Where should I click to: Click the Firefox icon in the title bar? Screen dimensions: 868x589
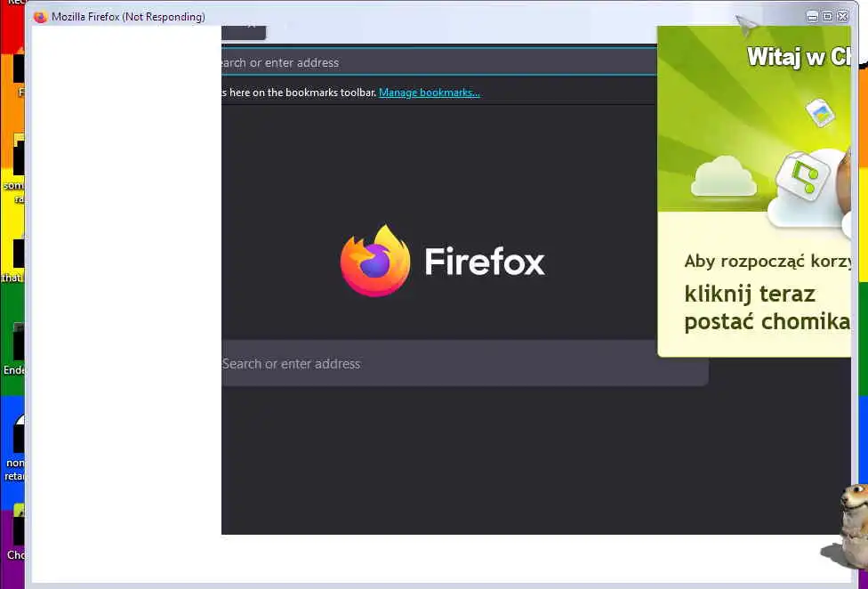coord(40,17)
